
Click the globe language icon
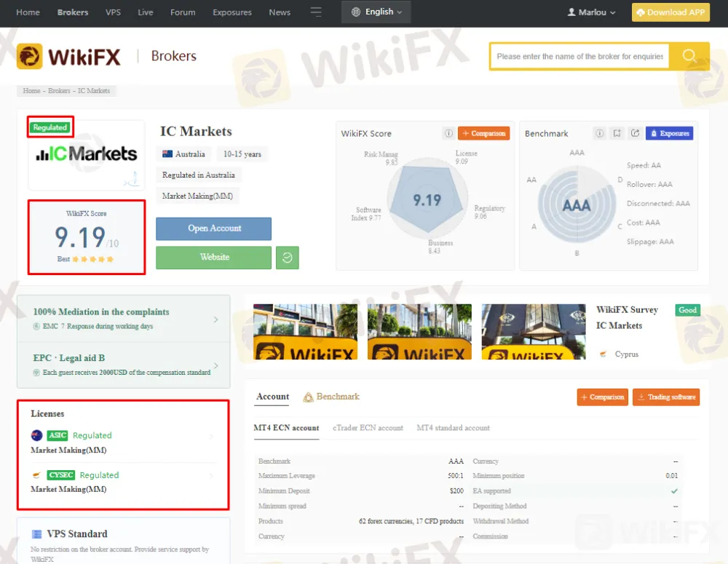point(356,12)
